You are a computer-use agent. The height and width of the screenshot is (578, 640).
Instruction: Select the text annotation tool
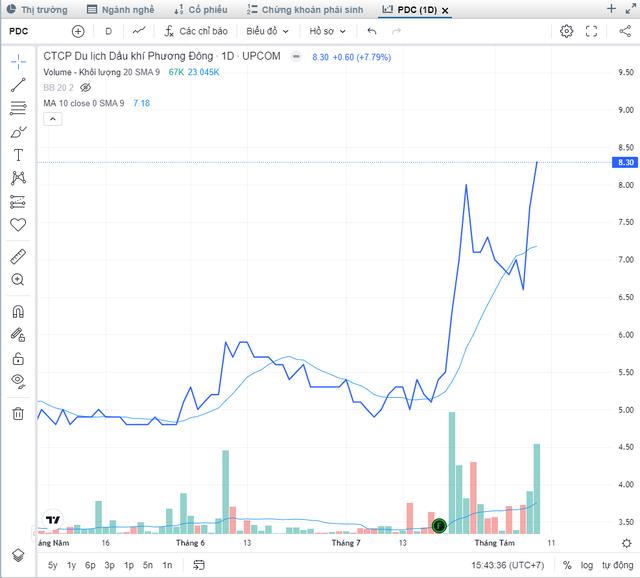point(18,155)
